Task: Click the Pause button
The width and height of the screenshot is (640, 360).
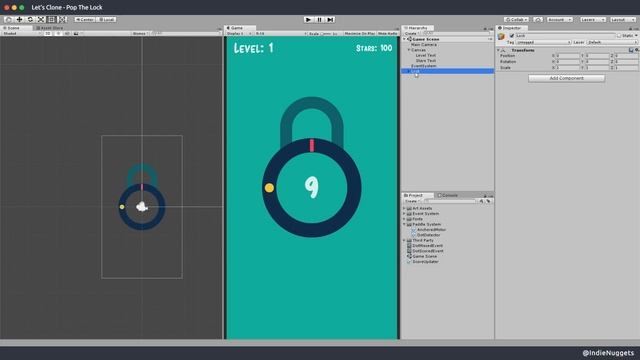Action: pos(320,20)
